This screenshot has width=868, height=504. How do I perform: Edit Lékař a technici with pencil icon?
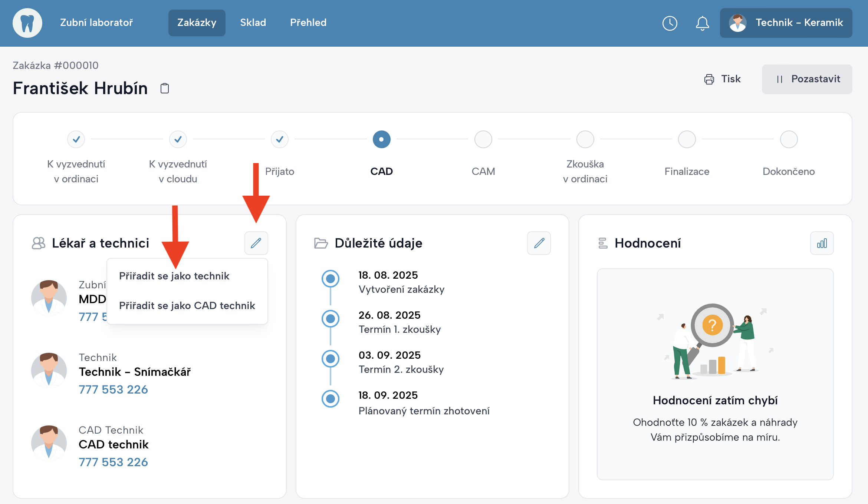pyautogui.click(x=256, y=243)
